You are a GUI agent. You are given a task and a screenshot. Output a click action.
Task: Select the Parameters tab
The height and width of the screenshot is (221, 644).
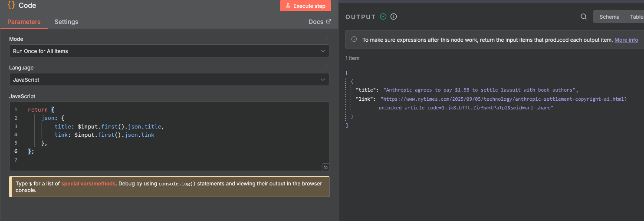click(x=24, y=22)
